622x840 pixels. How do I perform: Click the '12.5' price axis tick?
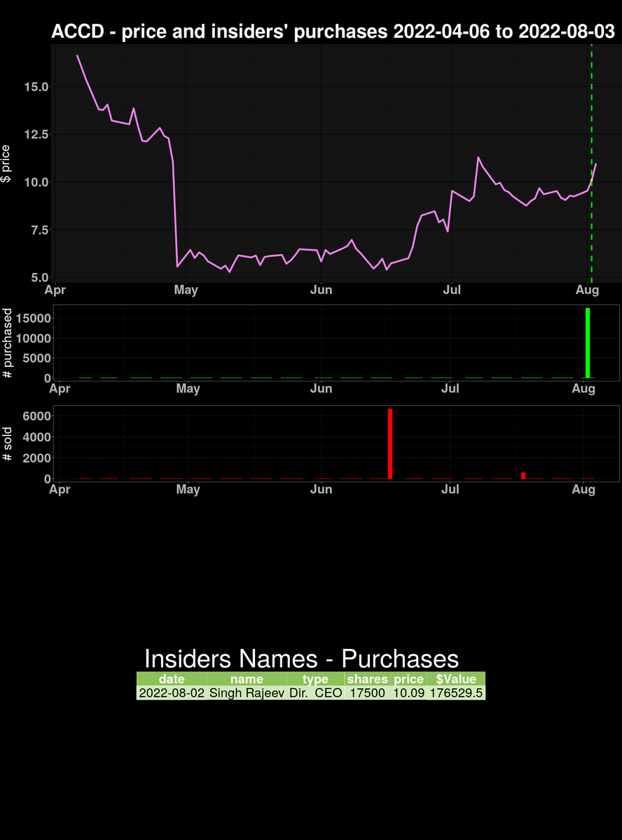coord(35,134)
